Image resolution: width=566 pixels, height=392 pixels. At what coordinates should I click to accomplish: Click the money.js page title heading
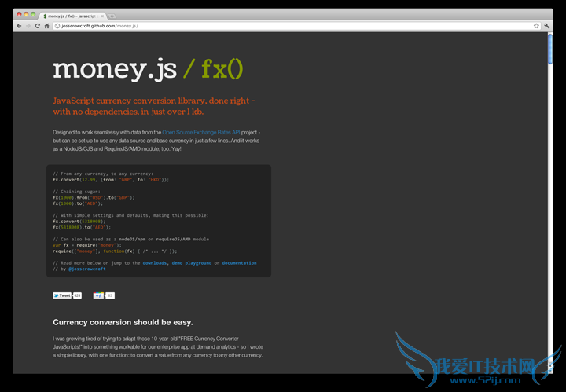(115, 68)
